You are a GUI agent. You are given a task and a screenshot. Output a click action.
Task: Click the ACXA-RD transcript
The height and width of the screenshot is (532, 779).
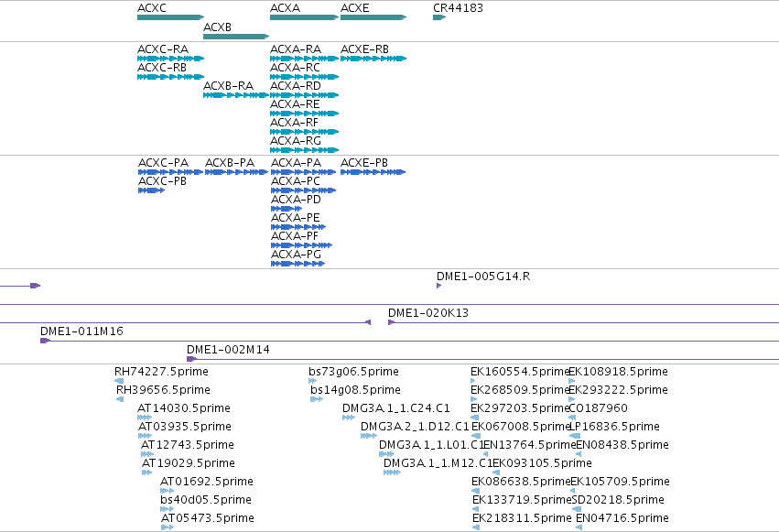(x=304, y=95)
